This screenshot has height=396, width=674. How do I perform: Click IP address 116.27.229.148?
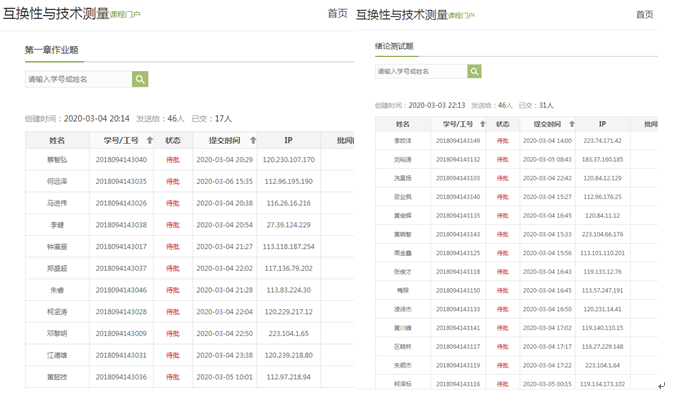602,347
